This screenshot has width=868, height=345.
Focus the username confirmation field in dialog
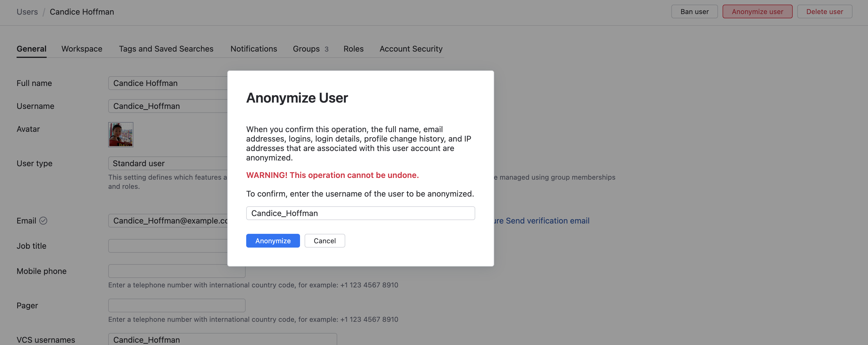(x=360, y=213)
